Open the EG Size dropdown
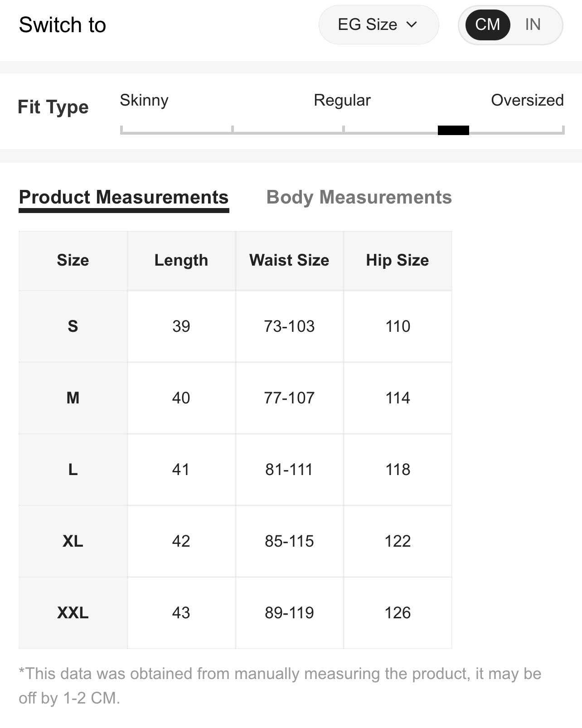The image size is (582, 728). click(x=378, y=25)
